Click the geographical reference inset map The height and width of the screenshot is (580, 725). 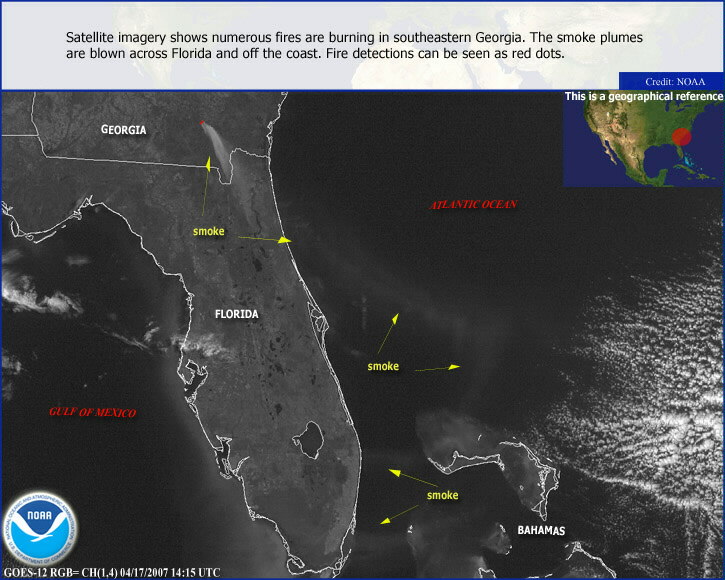click(x=643, y=139)
